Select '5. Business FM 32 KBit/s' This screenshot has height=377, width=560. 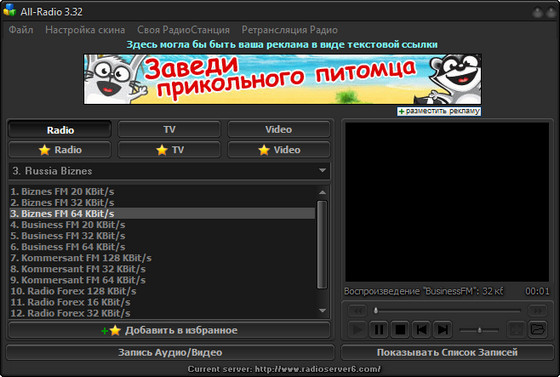click(162, 236)
